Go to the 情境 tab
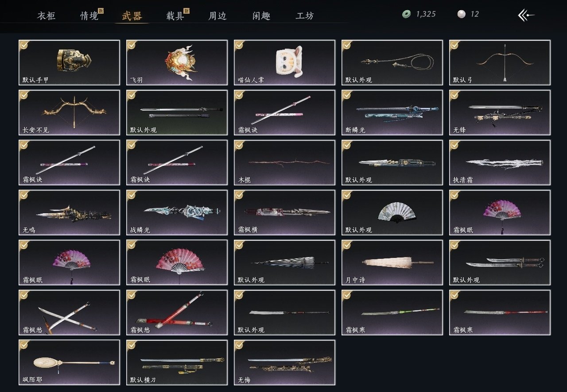This screenshot has height=392, width=567. coord(89,16)
